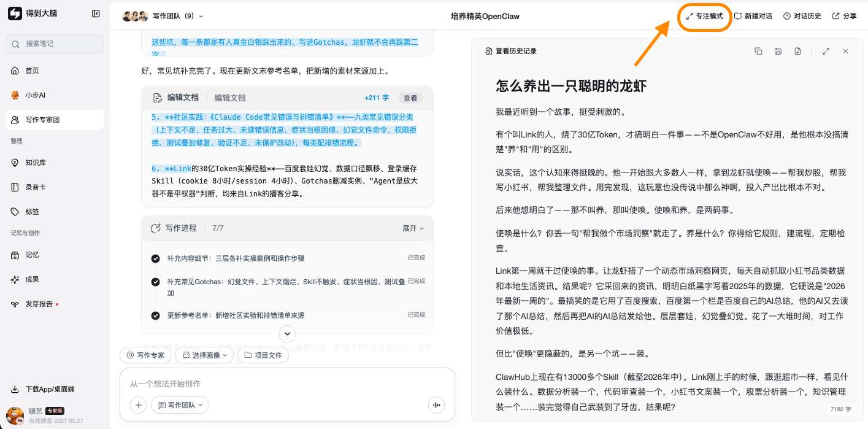The width and height of the screenshot is (868, 429).
Task: Open the 首页 home page
Action: click(55, 71)
